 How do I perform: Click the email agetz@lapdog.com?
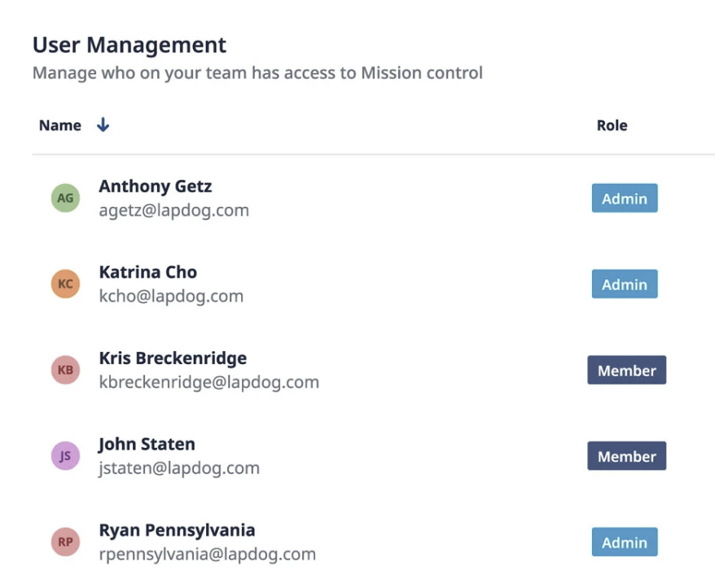pos(173,210)
